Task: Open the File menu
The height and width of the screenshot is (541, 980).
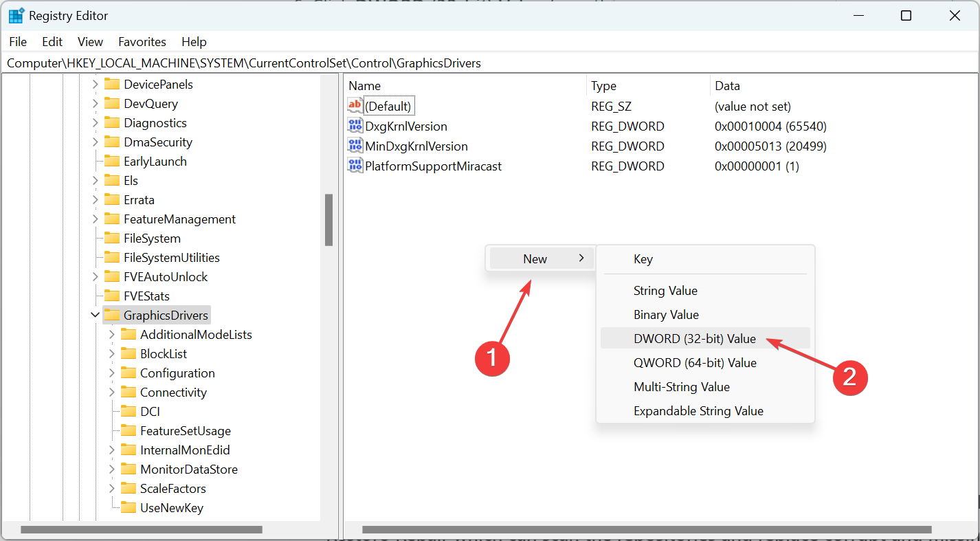Action: click(18, 42)
